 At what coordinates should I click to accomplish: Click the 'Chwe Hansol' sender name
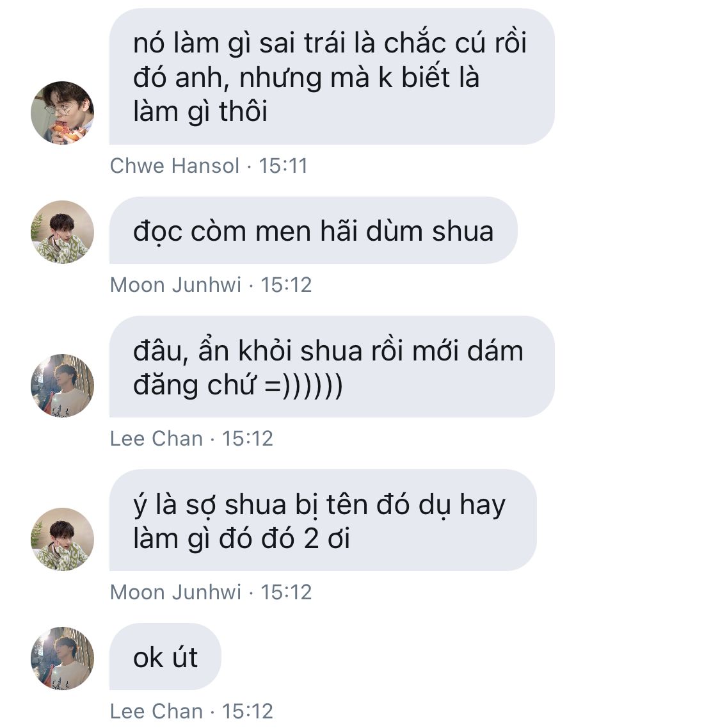click(175, 166)
